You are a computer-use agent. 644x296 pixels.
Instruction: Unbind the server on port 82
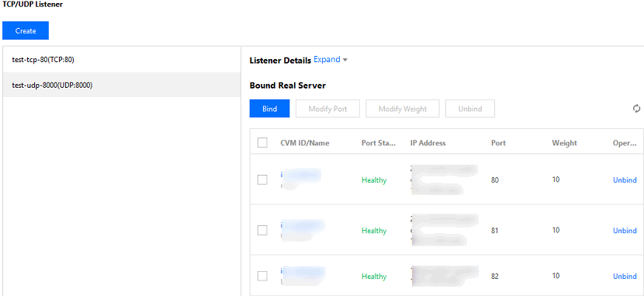(625, 277)
